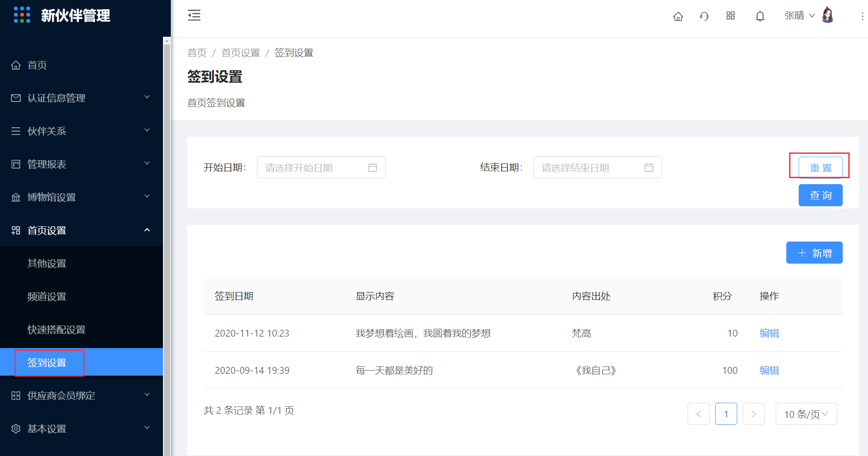Click the 新增 add button
The height and width of the screenshot is (456, 868).
click(x=814, y=253)
